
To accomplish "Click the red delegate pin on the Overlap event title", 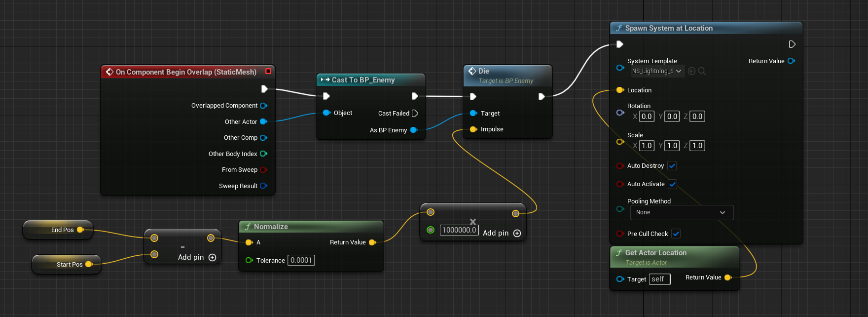I will pyautogui.click(x=268, y=71).
